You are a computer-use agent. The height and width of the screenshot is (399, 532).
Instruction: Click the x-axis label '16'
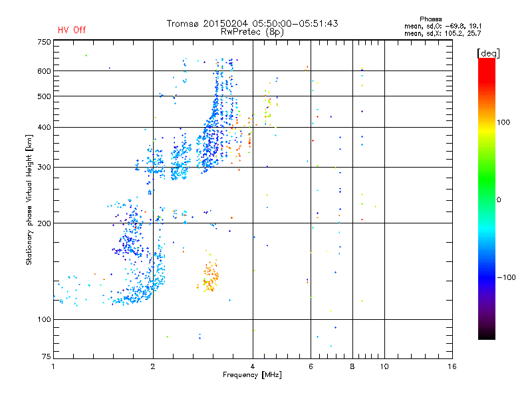pos(452,366)
